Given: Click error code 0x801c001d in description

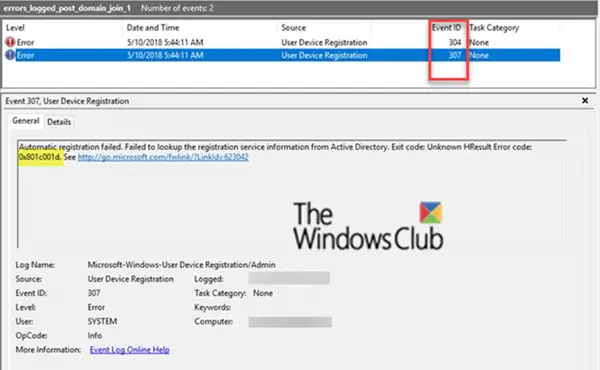Looking at the screenshot, I should 40,157.
